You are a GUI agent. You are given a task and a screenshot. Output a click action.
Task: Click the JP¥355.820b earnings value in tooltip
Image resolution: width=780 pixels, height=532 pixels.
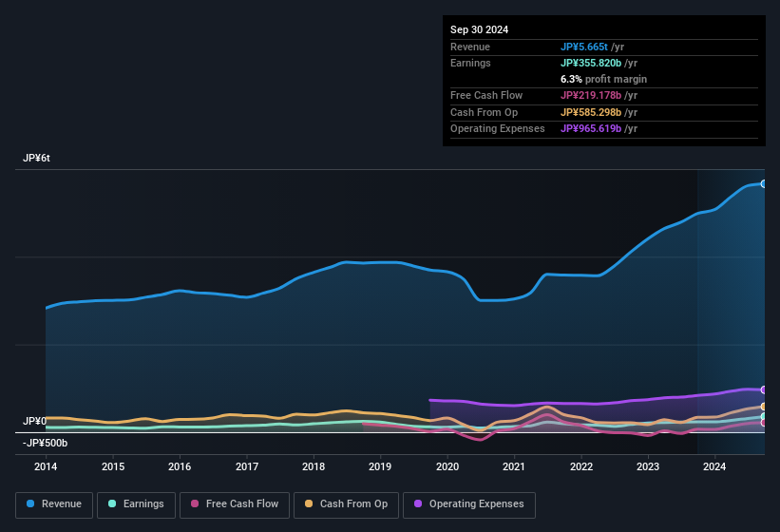click(x=591, y=63)
